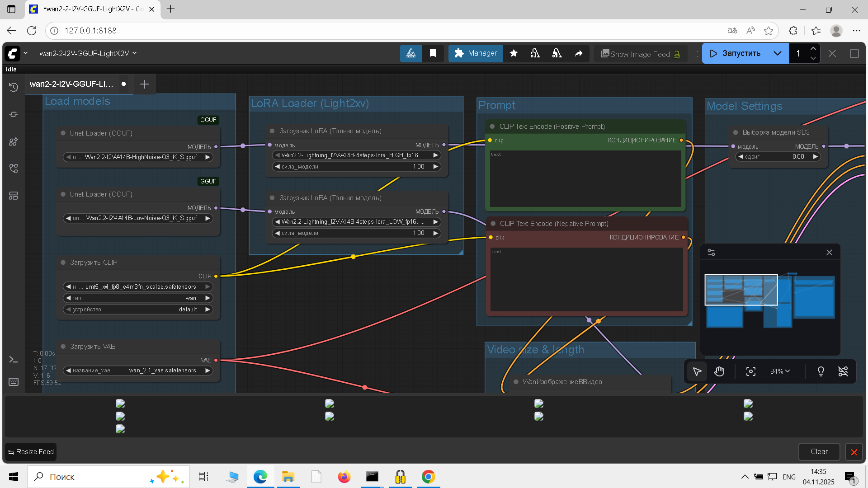868x488 pixels.
Task: Toggle link visibility icon in canvas toolbar
Action: [x=843, y=371]
